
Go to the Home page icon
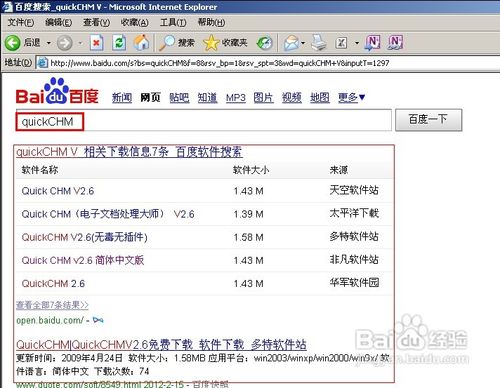(x=141, y=43)
